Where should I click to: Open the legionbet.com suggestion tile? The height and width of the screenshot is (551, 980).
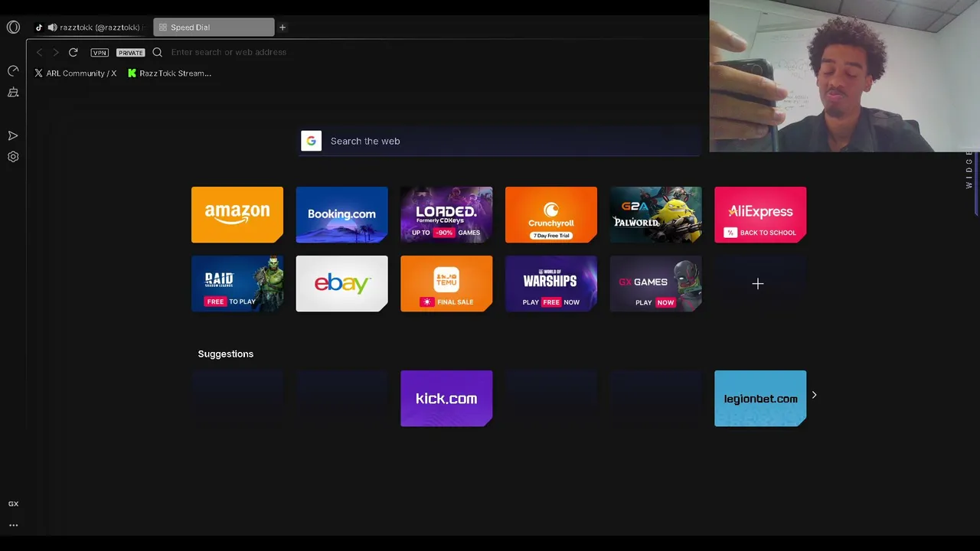(x=760, y=399)
